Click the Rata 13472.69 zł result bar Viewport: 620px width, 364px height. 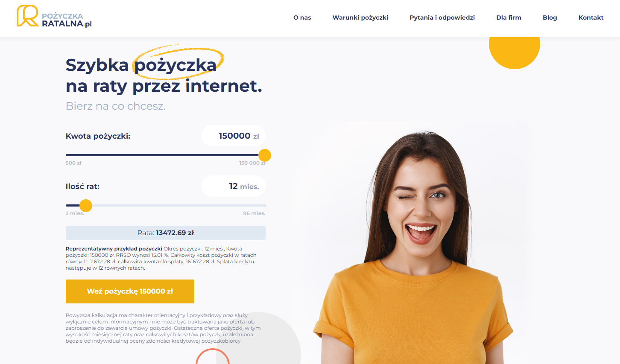point(166,233)
